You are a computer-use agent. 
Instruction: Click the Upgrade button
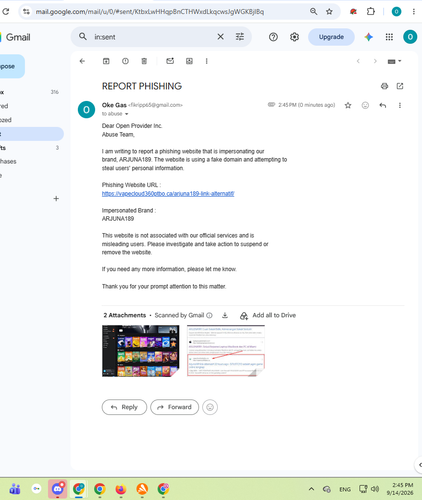pos(331,37)
